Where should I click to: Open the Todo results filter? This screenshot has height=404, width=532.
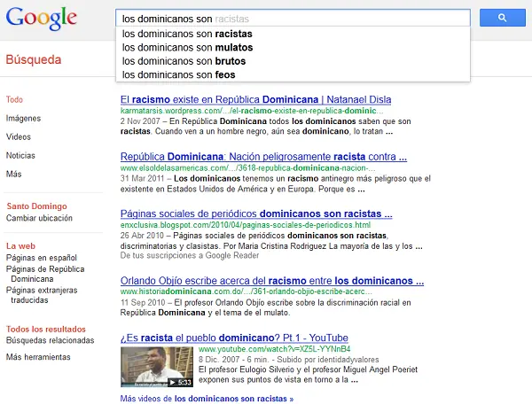click(x=14, y=99)
